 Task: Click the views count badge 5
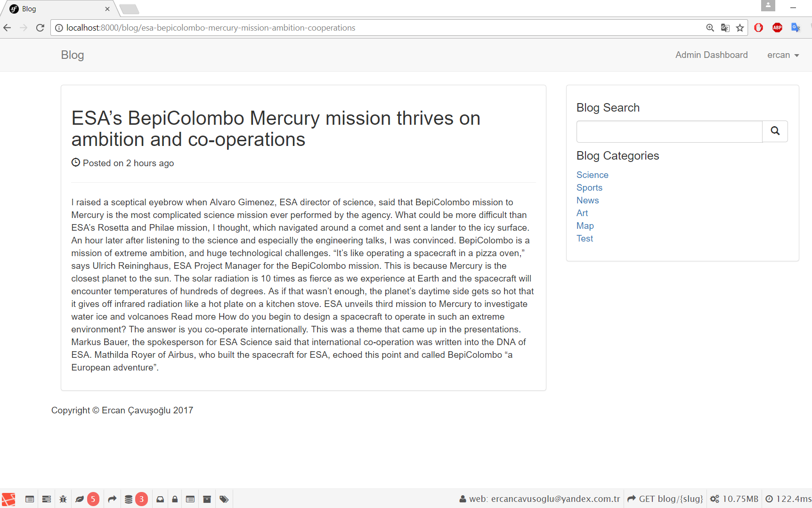[93, 499]
